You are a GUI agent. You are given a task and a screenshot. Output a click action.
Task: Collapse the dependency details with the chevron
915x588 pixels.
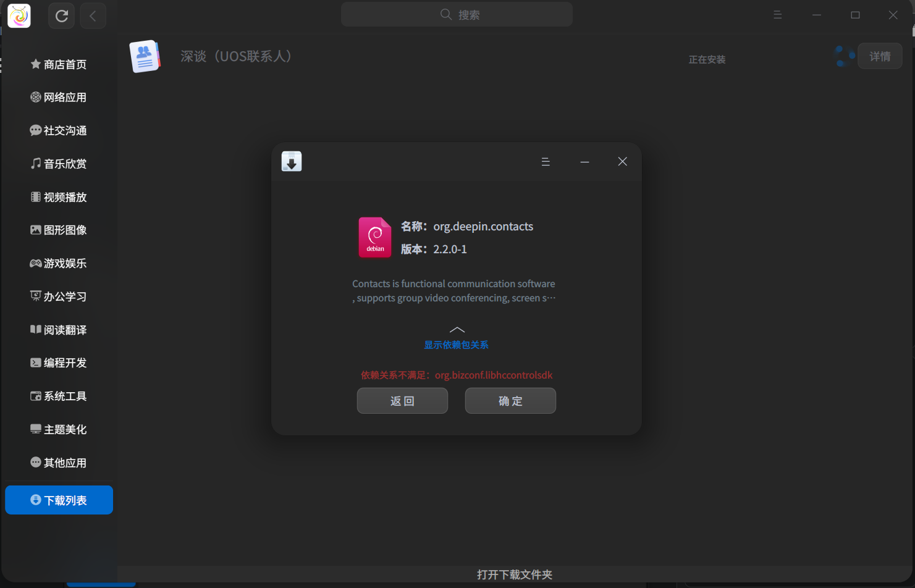457,329
